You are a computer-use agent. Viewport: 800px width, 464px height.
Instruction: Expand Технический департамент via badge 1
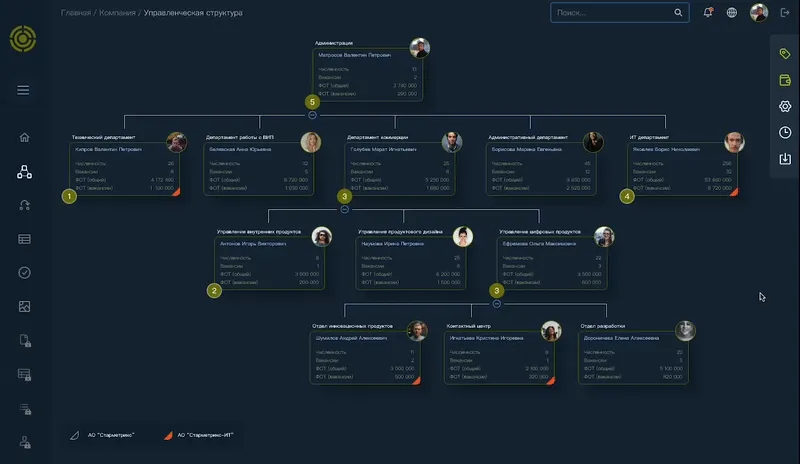(69, 197)
